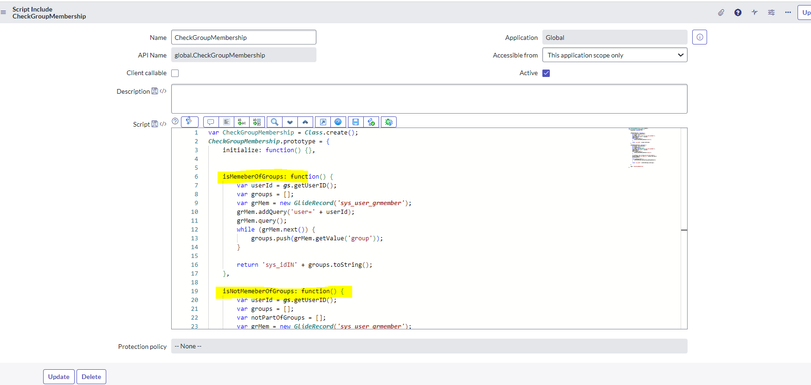This screenshot has height=385, width=811.
Task: Find next match with down arrow
Action: [x=290, y=122]
